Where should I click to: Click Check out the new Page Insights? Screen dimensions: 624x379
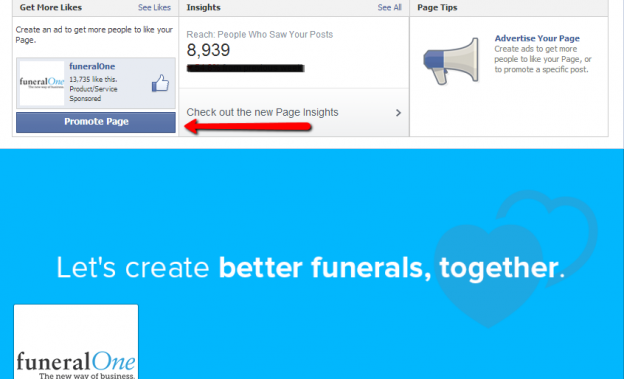pyautogui.click(x=262, y=113)
